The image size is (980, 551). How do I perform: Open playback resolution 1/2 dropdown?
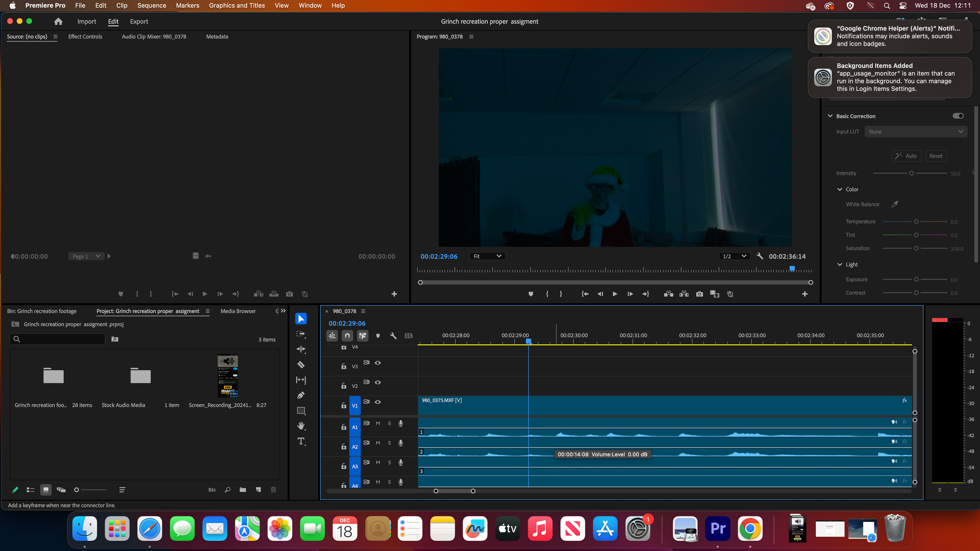(x=734, y=256)
